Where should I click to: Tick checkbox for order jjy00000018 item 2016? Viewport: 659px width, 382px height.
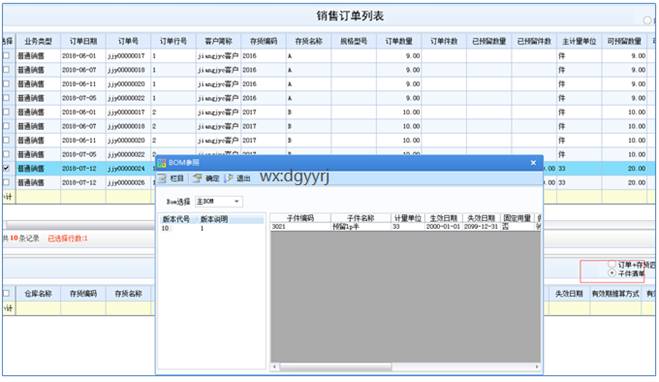6,70
